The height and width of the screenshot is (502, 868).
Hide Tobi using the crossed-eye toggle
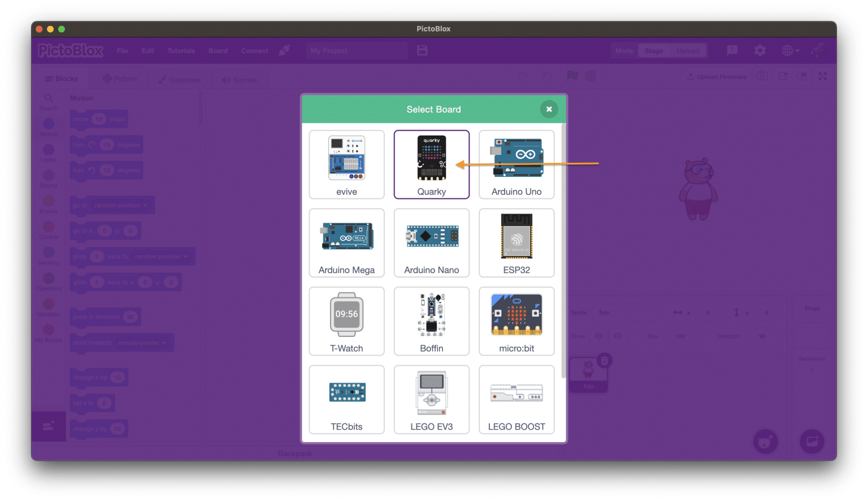coord(617,336)
